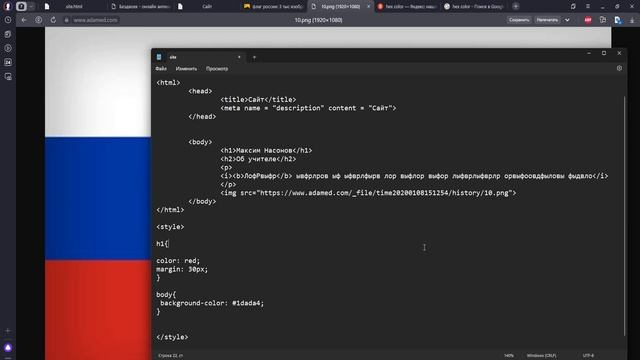This screenshot has height=360, width=640.
Task: Switch to the 'флаг россии' browser tab
Action: pyautogui.click(x=273, y=7)
